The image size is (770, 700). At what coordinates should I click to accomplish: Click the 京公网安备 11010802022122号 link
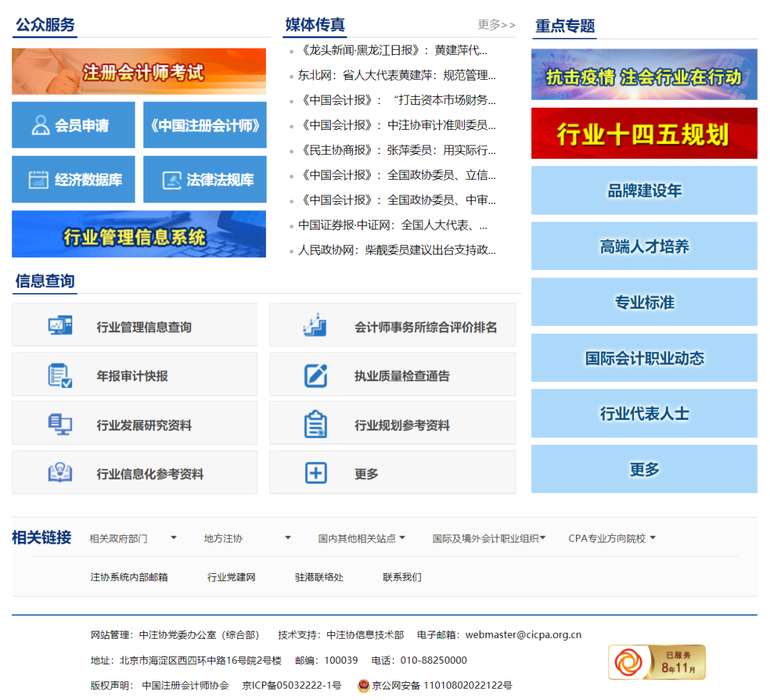[x=442, y=685]
